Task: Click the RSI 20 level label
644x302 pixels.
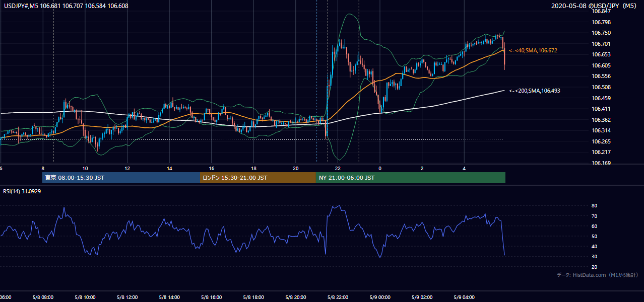Action: click(595, 267)
